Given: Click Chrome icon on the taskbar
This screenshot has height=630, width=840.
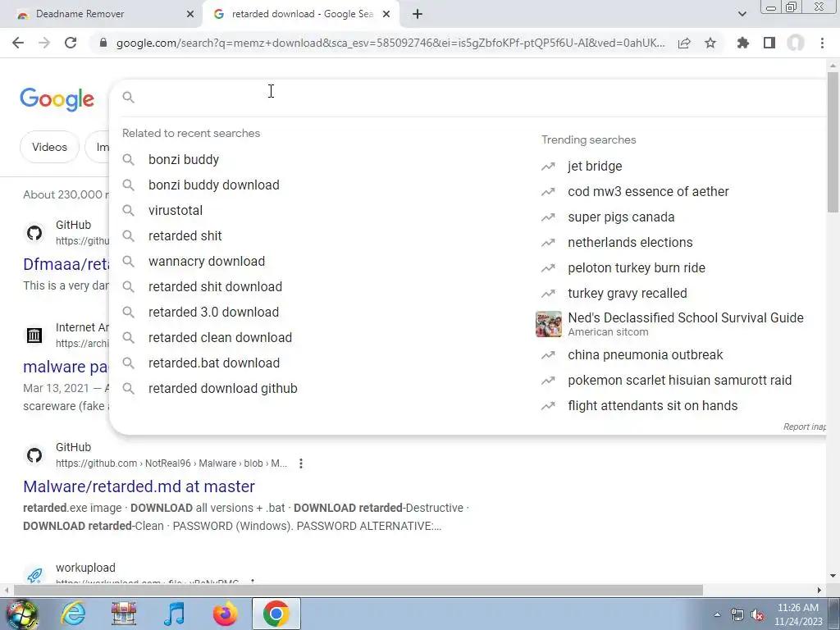Looking at the screenshot, I should click(x=276, y=614).
